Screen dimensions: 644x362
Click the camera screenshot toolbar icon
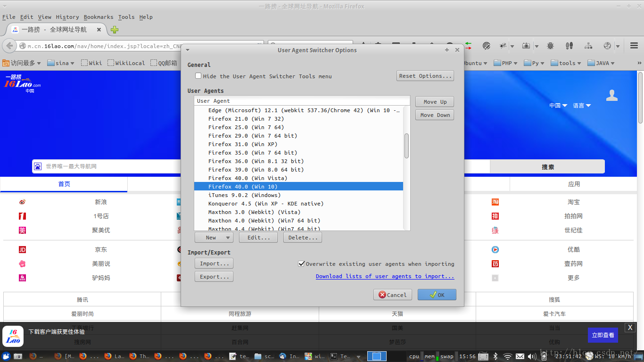(526, 46)
